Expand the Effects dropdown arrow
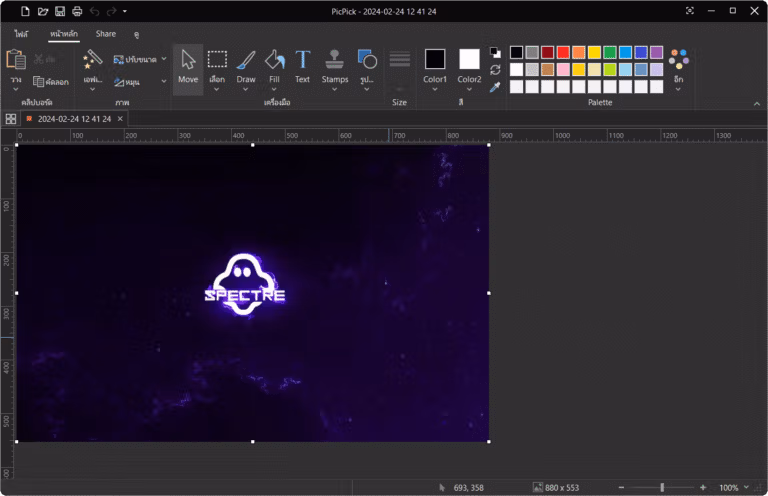 pyautogui.click(x=92, y=89)
